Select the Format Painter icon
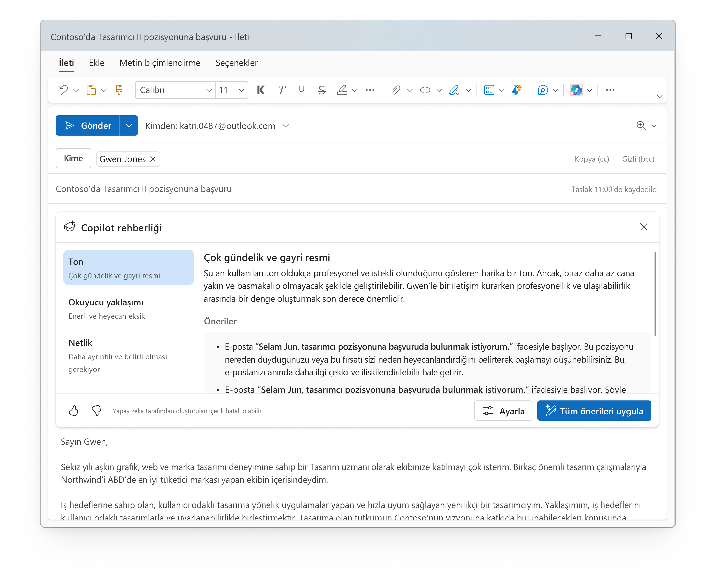Image resolution: width=716 pixels, height=588 pixels. pyautogui.click(x=119, y=90)
